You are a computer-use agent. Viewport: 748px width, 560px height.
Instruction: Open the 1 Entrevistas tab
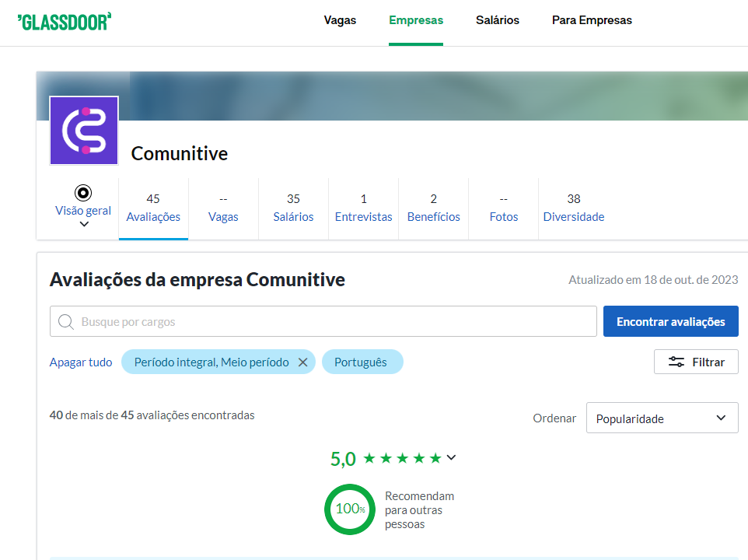364,208
